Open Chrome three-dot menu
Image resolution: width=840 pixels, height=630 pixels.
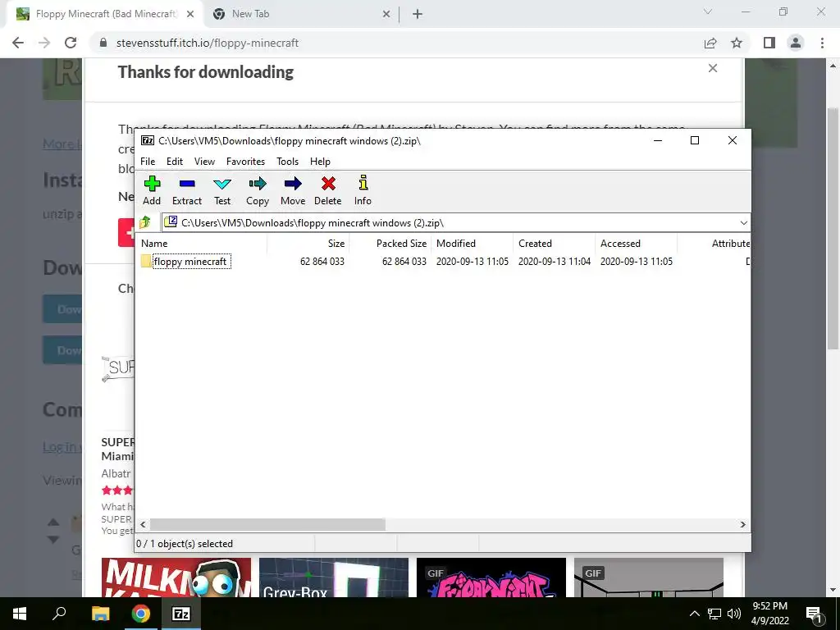tap(822, 43)
